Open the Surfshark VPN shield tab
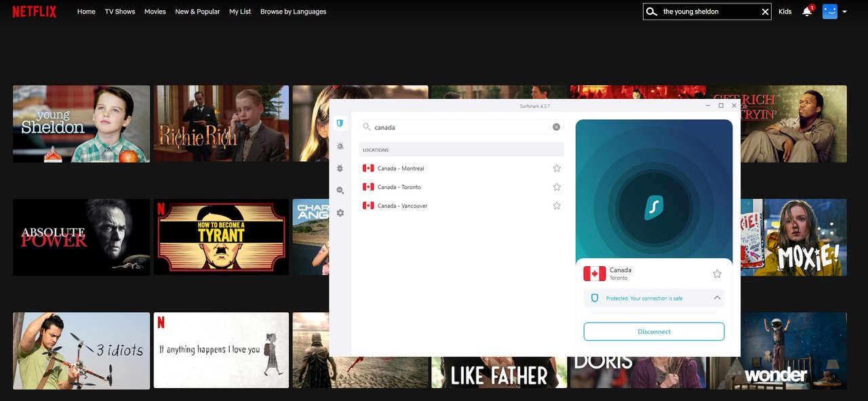The image size is (868, 401). click(340, 123)
